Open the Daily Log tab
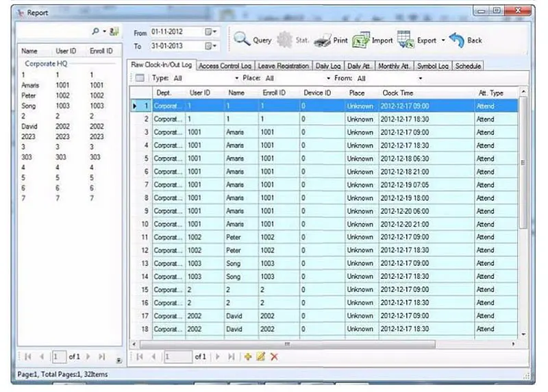 point(328,66)
